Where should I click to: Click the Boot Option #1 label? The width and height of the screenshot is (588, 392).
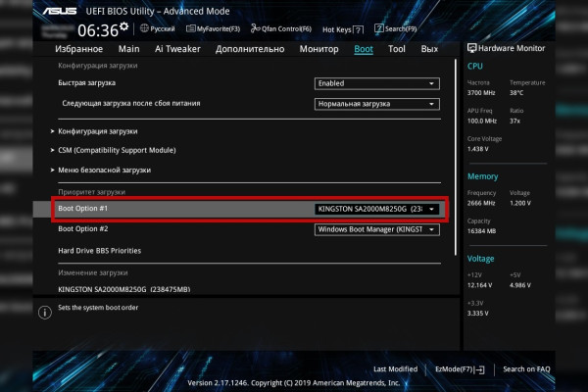pos(83,208)
